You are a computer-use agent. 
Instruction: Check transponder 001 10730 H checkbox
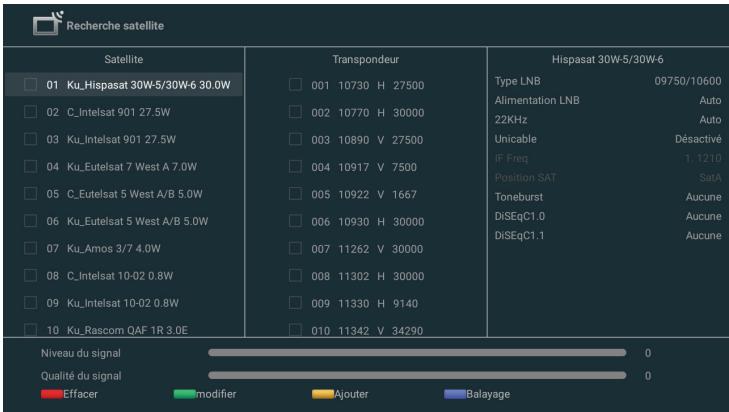click(x=295, y=85)
